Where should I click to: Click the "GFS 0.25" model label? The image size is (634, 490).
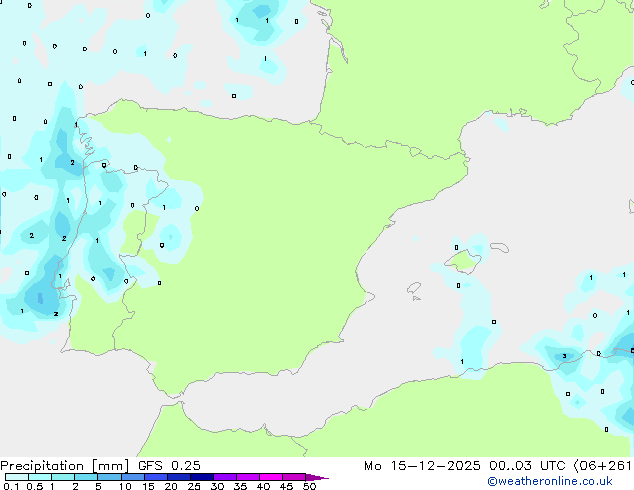169,466
